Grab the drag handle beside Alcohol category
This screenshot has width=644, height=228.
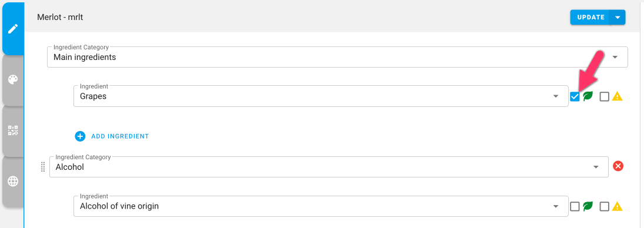[x=43, y=167]
